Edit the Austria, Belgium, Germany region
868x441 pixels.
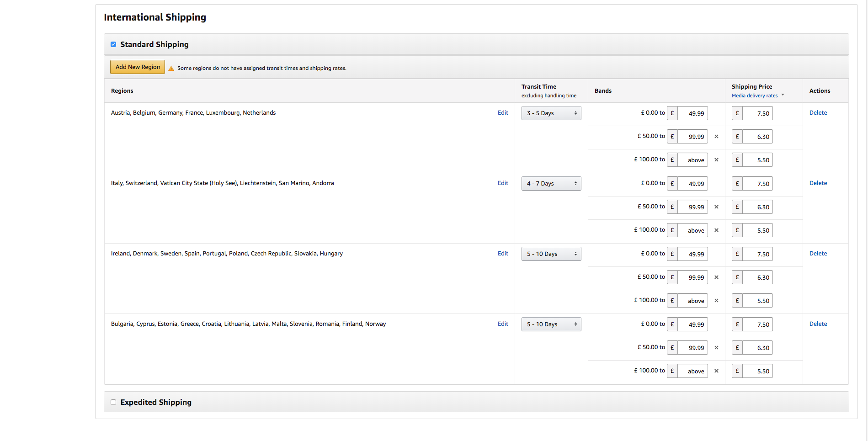click(x=503, y=113)
